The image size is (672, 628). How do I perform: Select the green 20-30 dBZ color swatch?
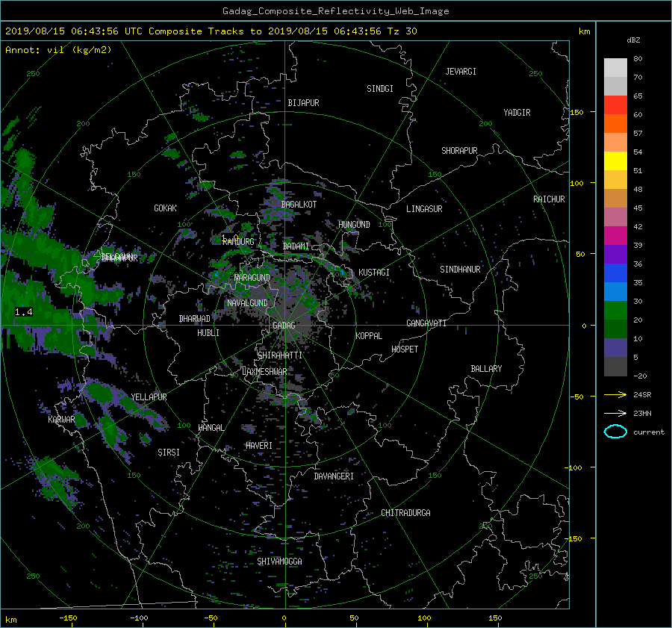point(615,311)
